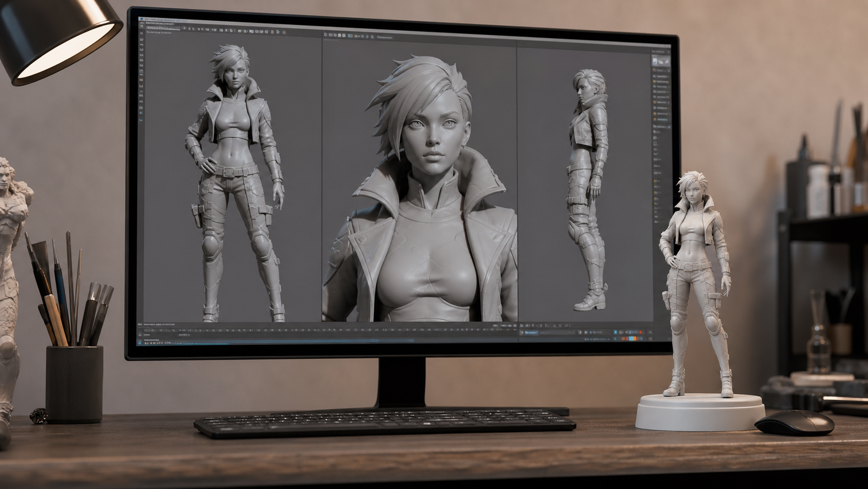This screenshot has width=868, height=489.
Task: Click the text button ending the center viewport toolbar
Action: [385, 37]
